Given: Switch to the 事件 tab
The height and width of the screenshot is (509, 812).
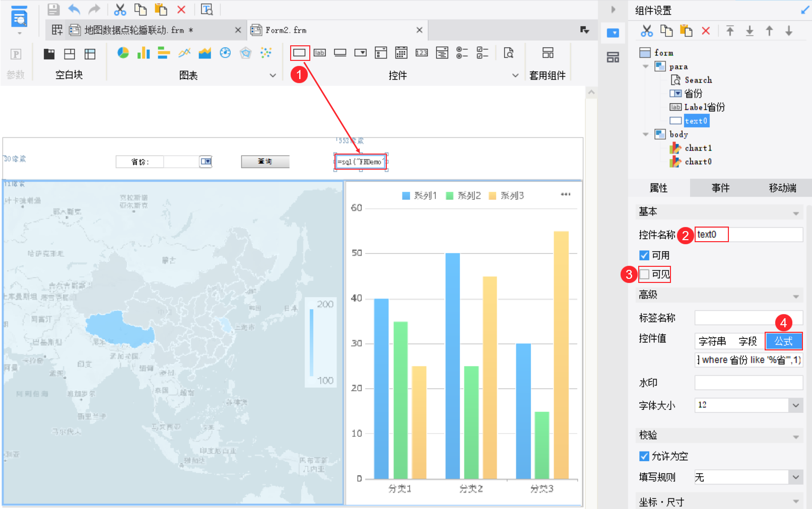Looking at the screenshot, I should [x=720, y=188].
